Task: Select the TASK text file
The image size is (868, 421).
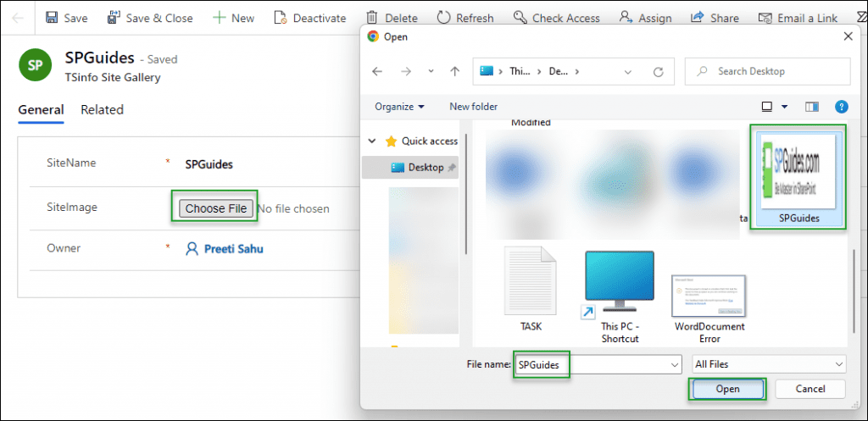Action: click(x=531, y=289)
